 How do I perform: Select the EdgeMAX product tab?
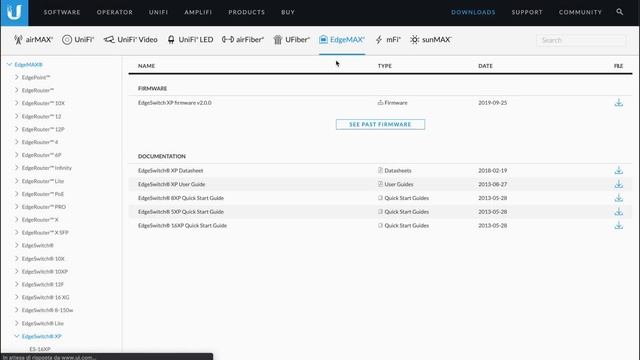tap(342, 40)
